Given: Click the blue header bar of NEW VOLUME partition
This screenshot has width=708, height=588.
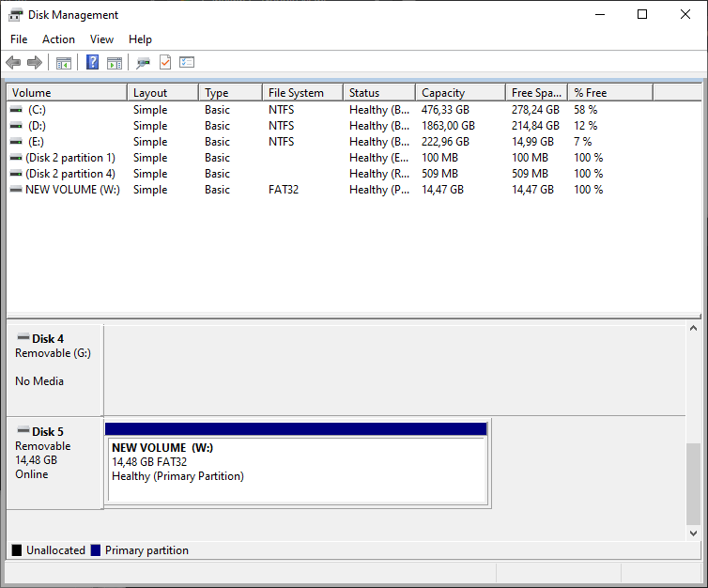Looking at the screenshot, I should point(296,429).
